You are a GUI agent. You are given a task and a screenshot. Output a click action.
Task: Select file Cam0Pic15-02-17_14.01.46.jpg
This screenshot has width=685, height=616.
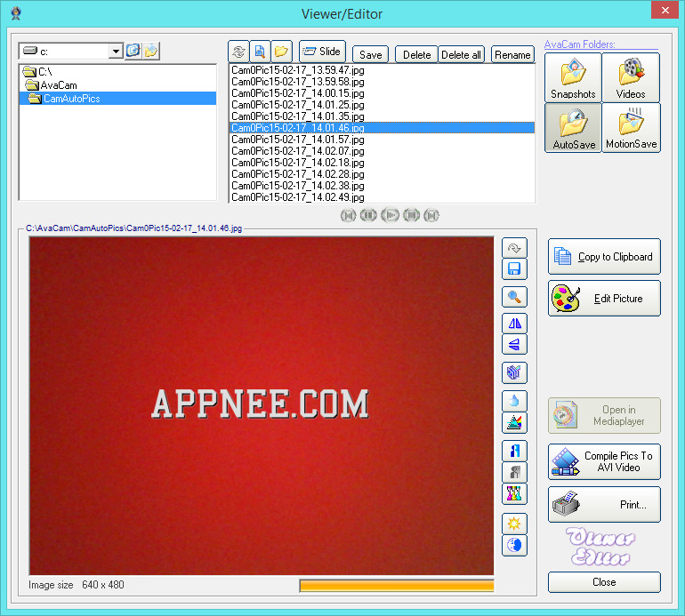[x=382, y=128]
